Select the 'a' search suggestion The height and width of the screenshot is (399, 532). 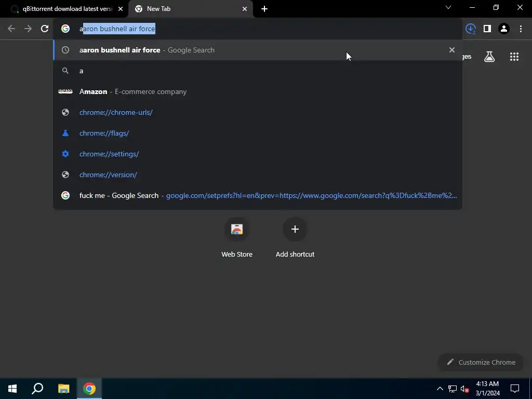pyautogui.click(x=258, y=71)
